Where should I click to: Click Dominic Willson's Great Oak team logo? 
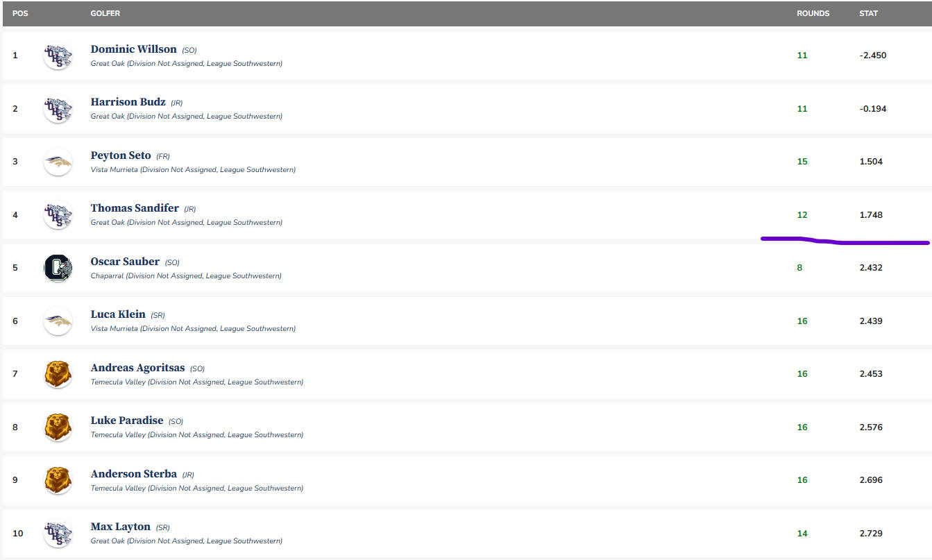(x=58, y=56)
